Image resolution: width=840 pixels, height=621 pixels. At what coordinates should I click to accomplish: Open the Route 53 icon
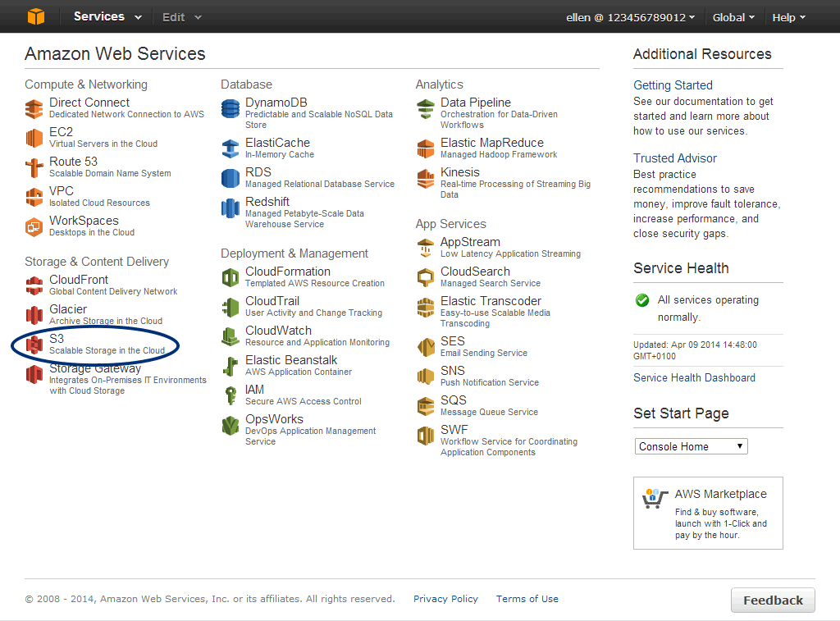tap(34, 167)
